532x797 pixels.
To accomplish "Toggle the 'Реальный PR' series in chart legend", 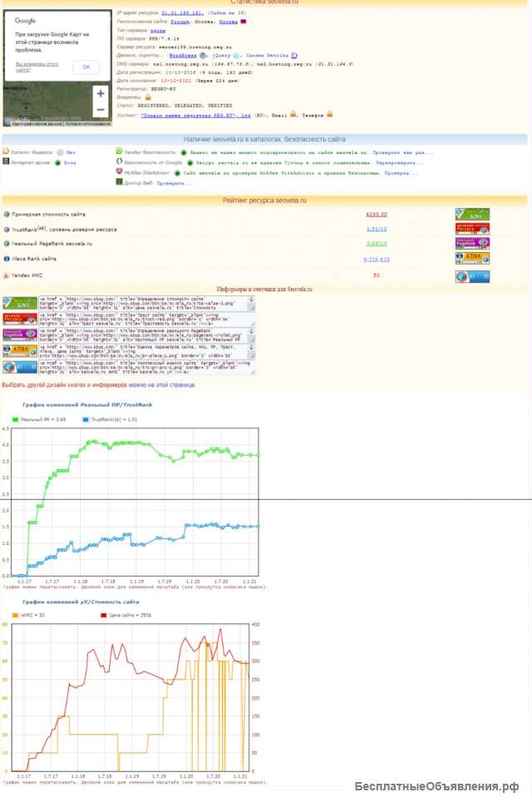I will click(42, 419).
